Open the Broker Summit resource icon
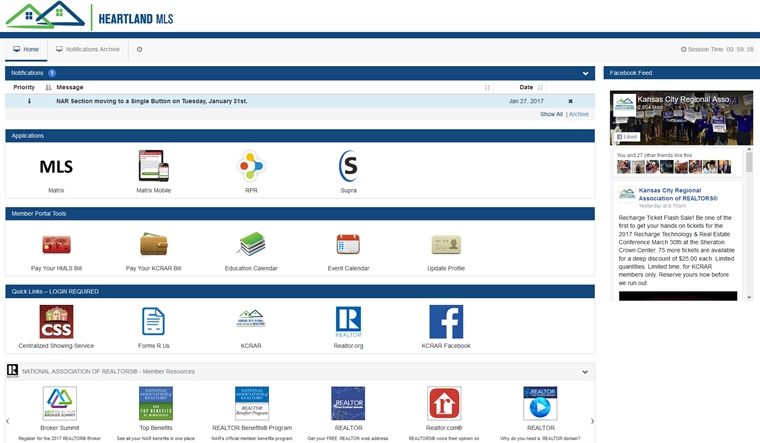 pyautogui.click(x=60, y=403)
